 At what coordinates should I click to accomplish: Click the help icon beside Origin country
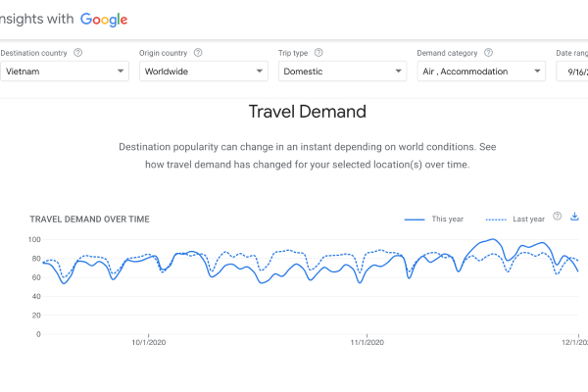[x=198, y=53]
